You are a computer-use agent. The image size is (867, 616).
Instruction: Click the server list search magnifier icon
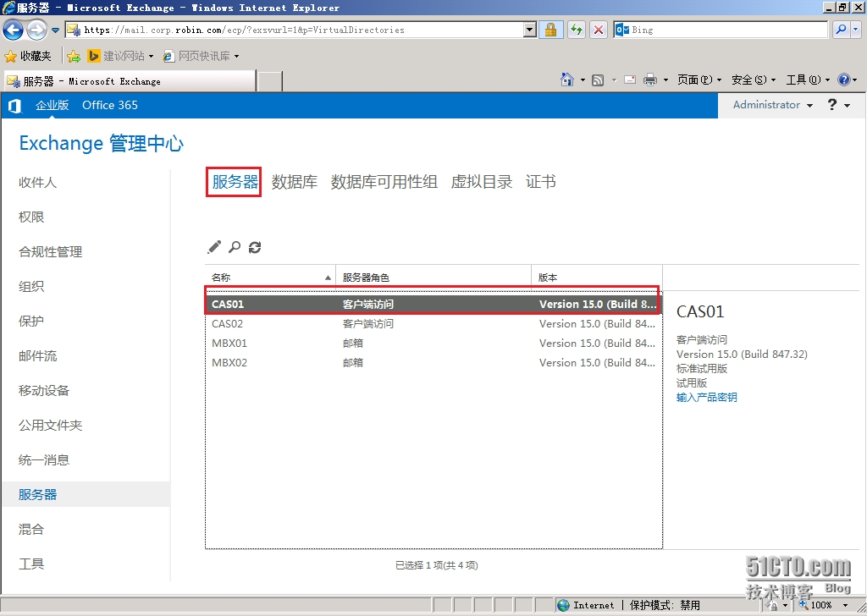(235, 247)
